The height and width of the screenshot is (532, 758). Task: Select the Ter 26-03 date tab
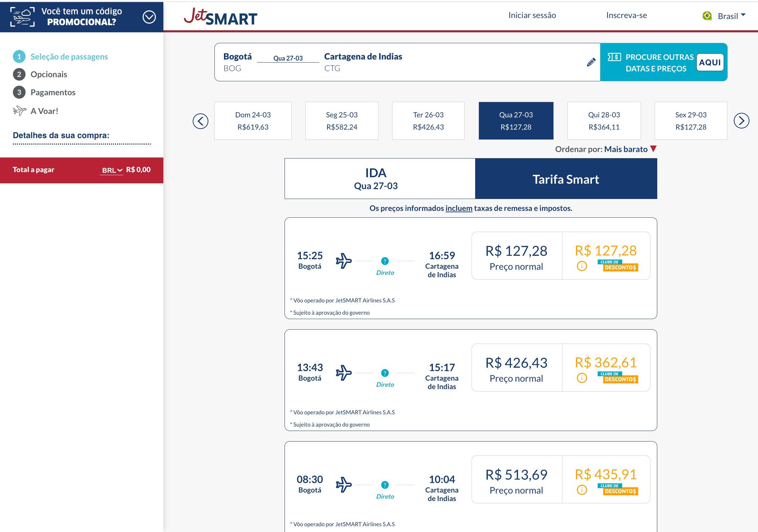(428, 121)
